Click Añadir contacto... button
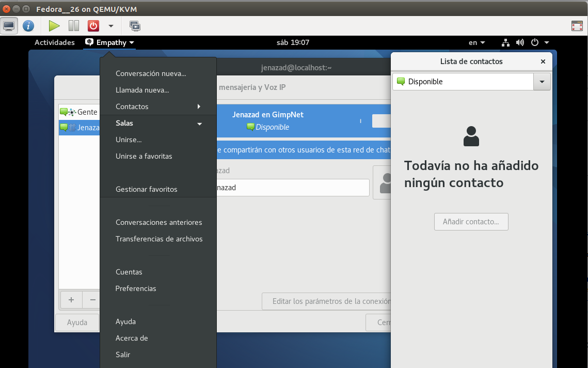 [471, 222]
